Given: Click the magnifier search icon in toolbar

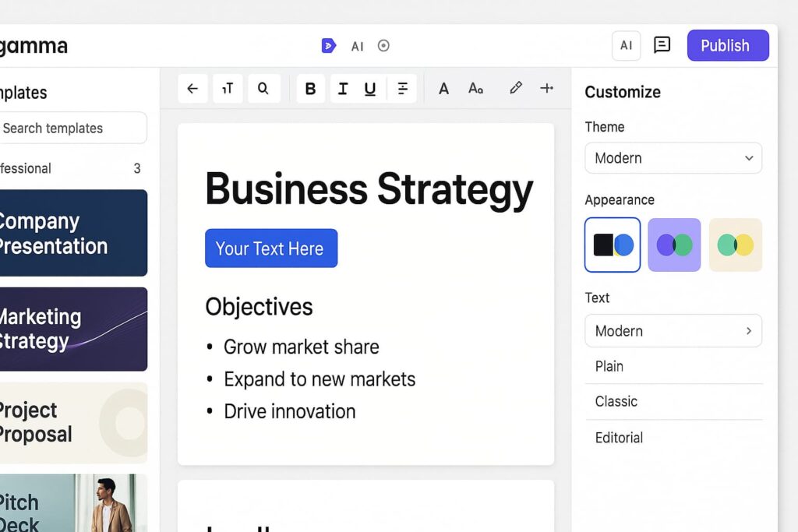Looking at the screenshot, I should tap(263, 89).
